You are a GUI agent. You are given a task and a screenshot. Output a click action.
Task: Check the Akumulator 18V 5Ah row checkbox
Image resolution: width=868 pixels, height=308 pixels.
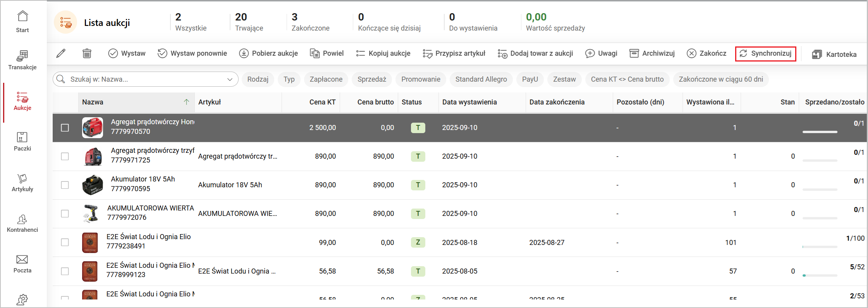pos(65,185)
